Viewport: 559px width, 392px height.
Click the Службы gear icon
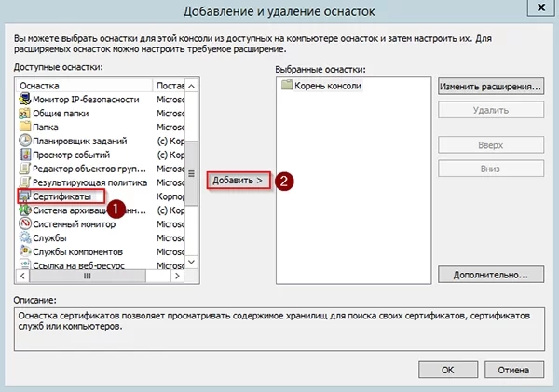click(24, 238)
